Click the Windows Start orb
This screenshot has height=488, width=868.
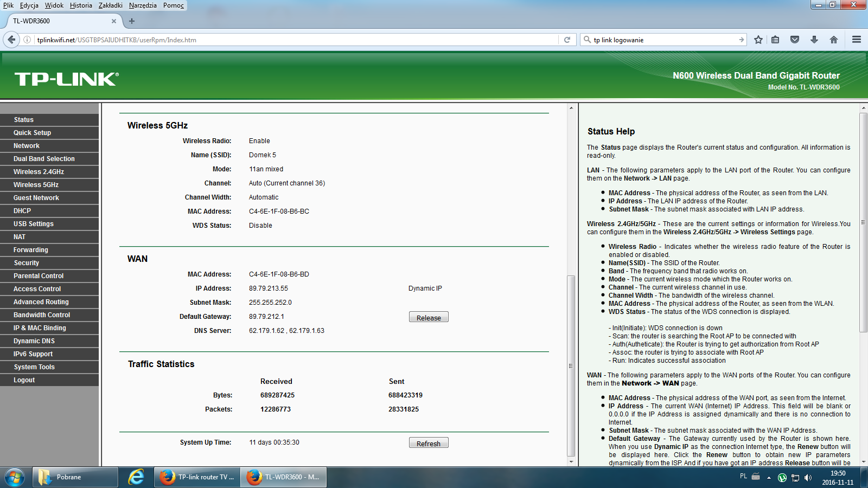point(15,477)
